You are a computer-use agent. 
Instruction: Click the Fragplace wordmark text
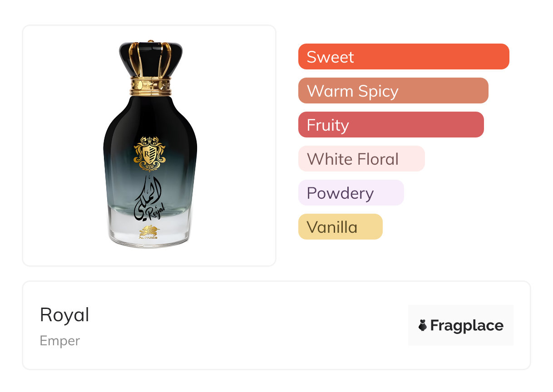tap(467, 325)
